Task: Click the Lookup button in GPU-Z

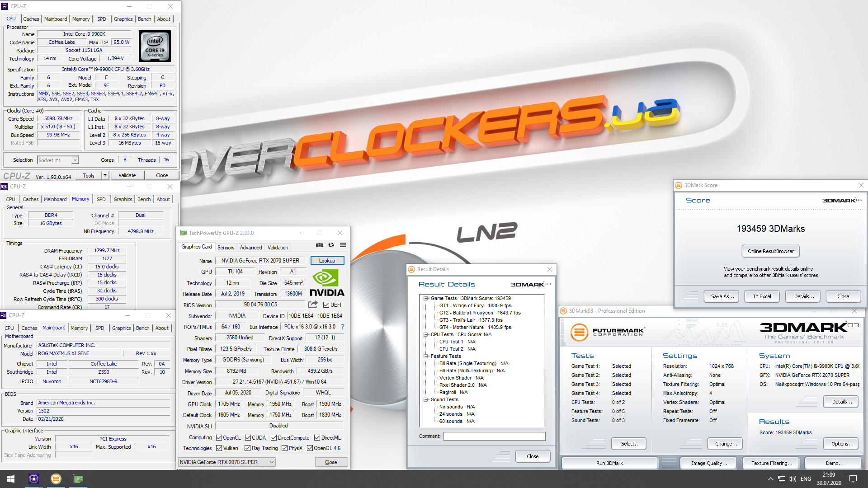Action: pyautogui.click(x=327, y=261)
